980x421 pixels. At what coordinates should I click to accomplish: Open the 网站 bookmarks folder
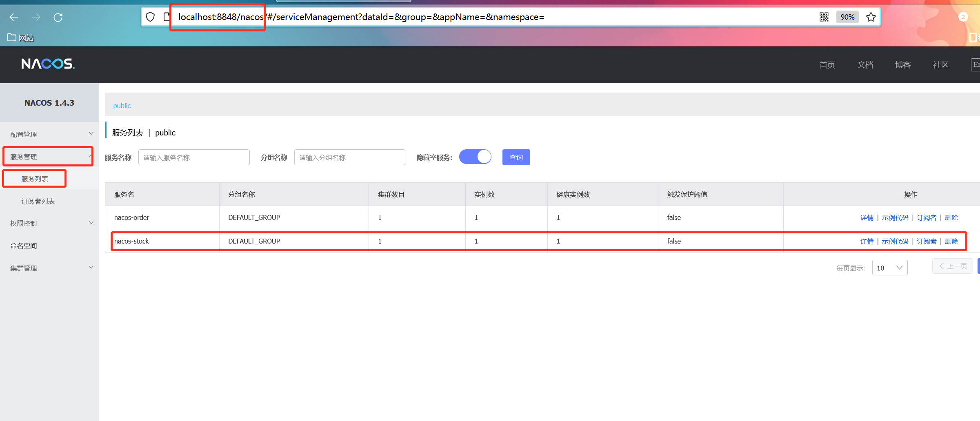[20, 38]
